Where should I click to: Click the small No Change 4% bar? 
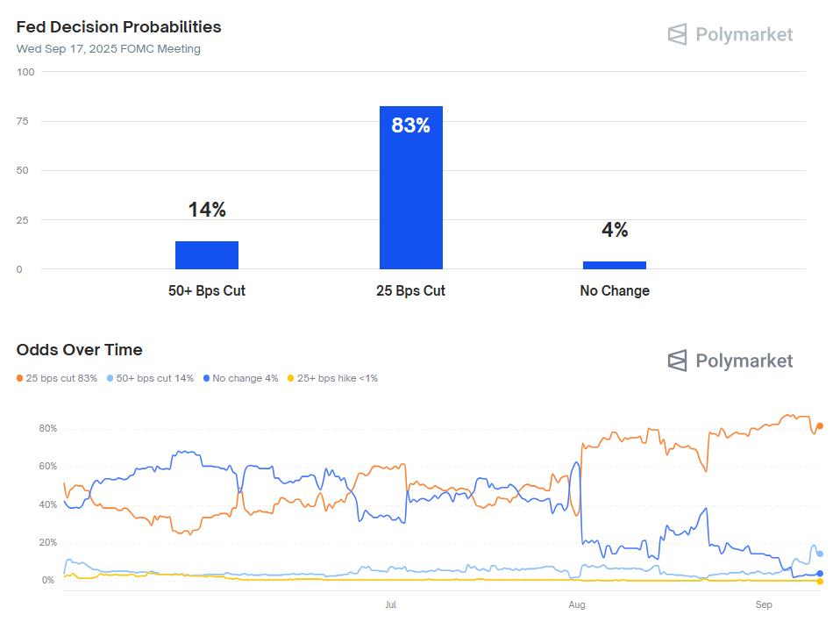pyautogui.click(x=614, y=265)
